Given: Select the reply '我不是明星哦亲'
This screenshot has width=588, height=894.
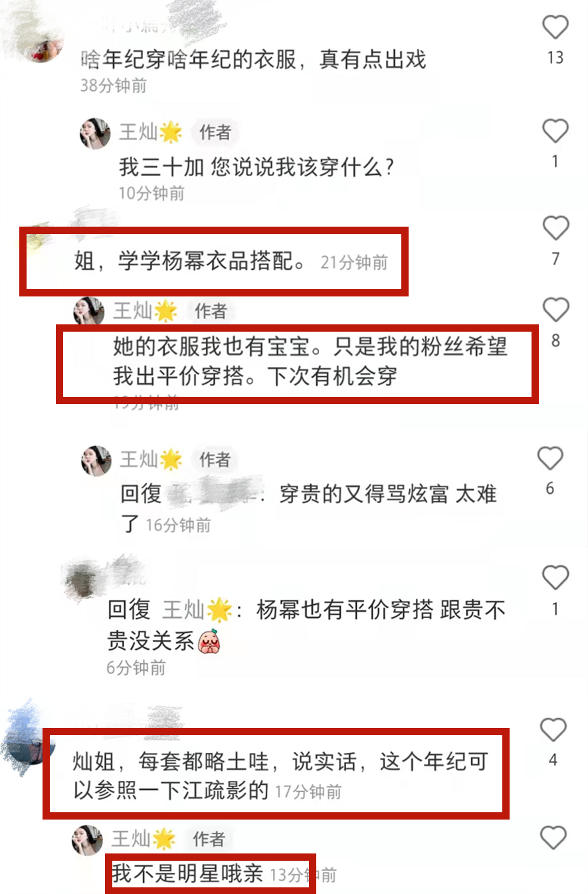Looking at the screenshot, I should point(187,874).
